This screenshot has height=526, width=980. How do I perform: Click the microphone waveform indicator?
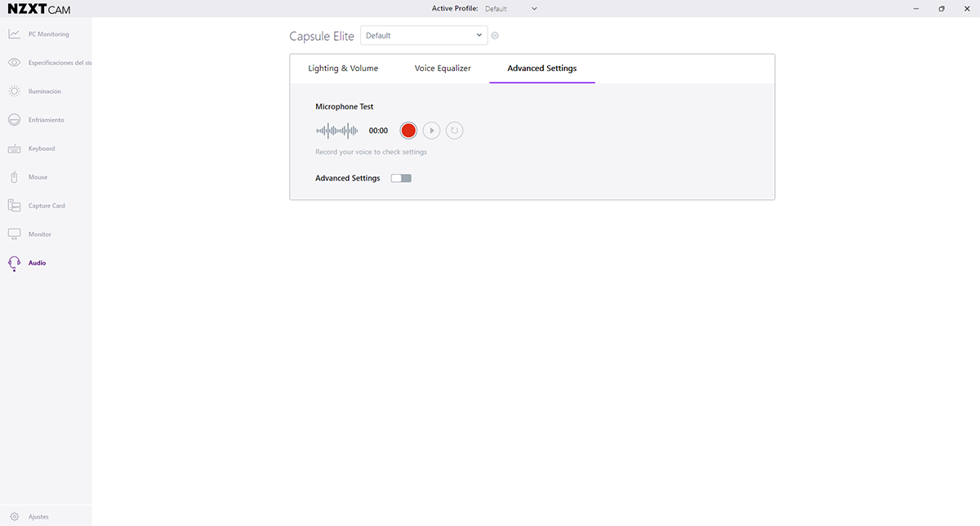(337, 131)
